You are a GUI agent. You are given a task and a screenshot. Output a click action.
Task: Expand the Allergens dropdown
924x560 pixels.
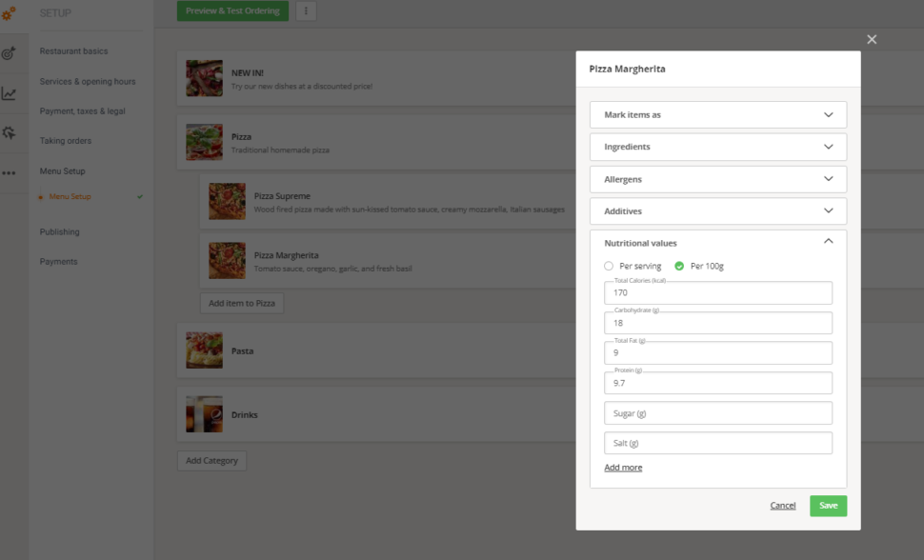tap(718, 179)
